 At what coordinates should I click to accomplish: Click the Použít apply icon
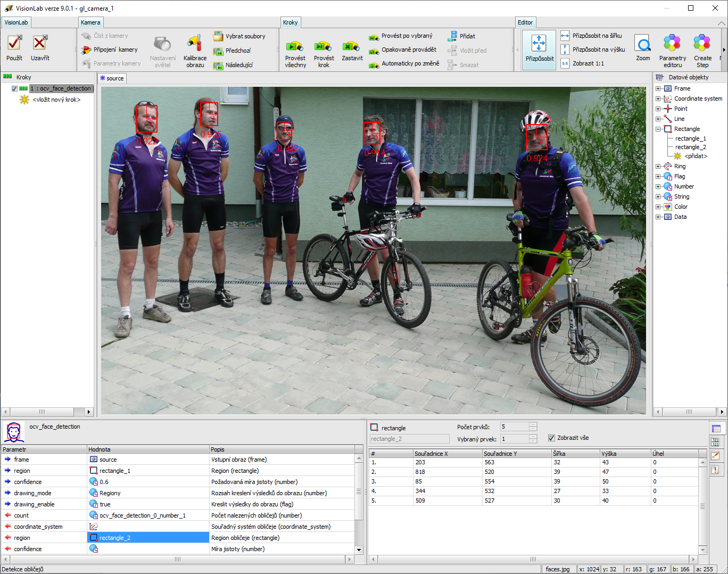coord(14,44)
